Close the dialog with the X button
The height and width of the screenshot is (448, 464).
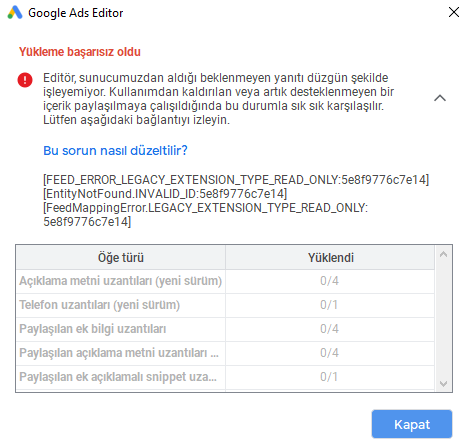click(x=454, y=12)
